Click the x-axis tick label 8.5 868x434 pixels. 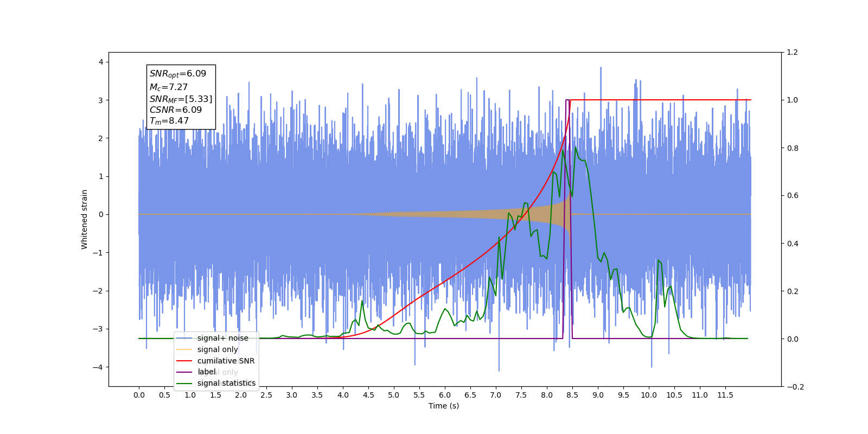point(572,395)
